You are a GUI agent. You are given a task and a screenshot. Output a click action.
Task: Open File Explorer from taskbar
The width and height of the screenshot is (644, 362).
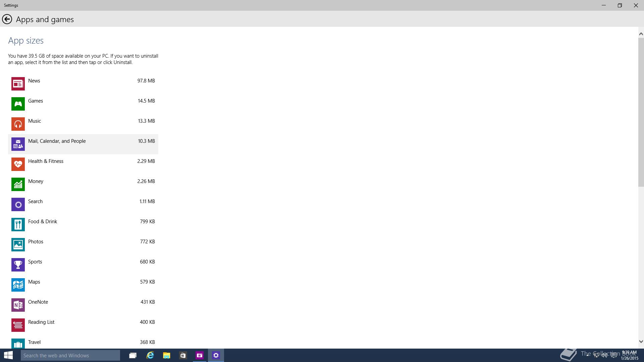point(166,355)
